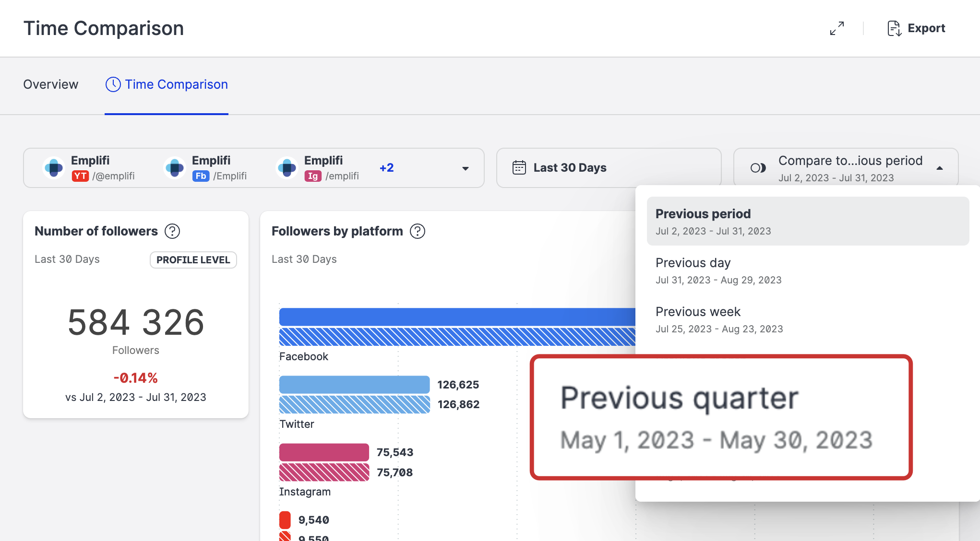The width and height of the screenshot is (980, 541).
Task: Click the expand fullscreen arrows icon
Action: 837,28
